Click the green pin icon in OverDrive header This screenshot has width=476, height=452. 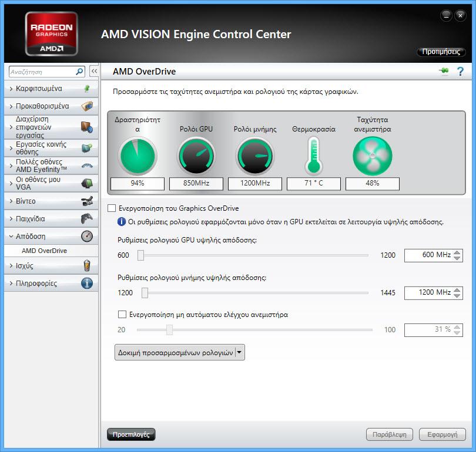pyautogui.click(x=444, y=71)
